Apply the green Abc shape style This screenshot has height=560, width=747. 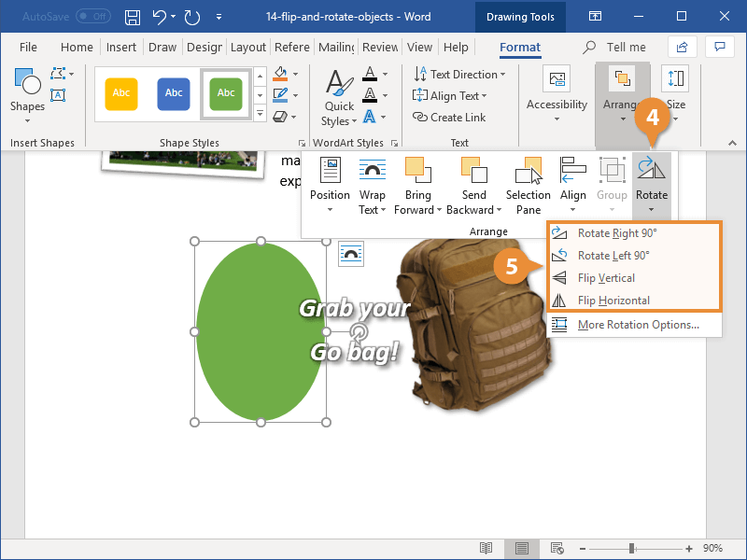click(226, 94)
